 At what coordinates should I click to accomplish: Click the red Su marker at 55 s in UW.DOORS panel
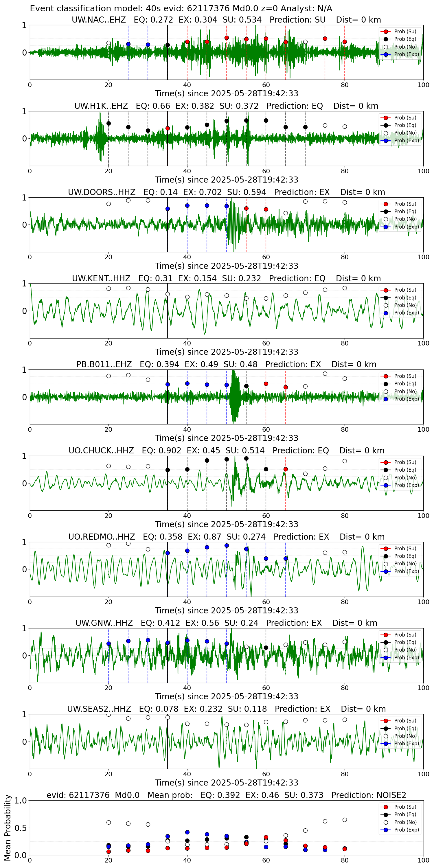[246, 209]
